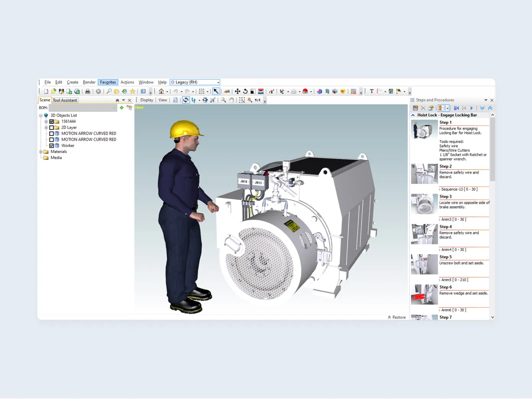Select the Media folder in tree
Viewport: 532px width, 399px height.
(x=56, y=158)
